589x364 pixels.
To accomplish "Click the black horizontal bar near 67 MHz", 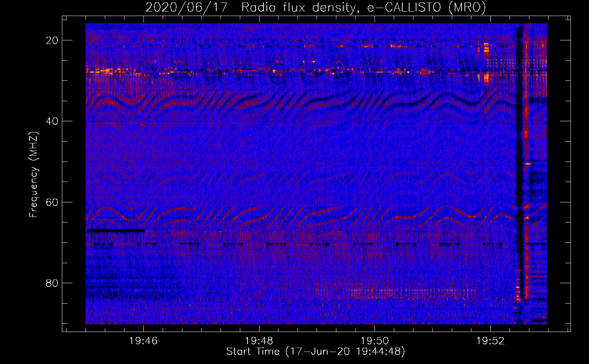I will tap(116, 231).
